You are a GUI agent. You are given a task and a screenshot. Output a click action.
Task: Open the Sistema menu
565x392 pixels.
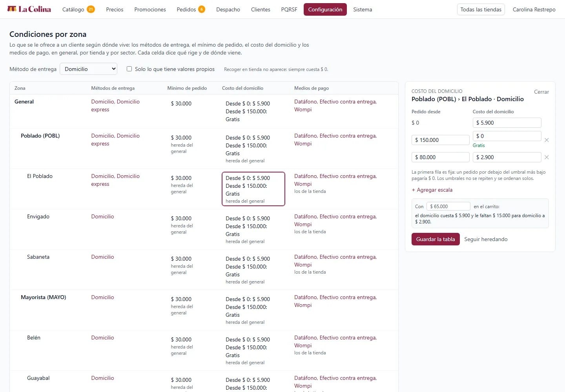[363, 9]
